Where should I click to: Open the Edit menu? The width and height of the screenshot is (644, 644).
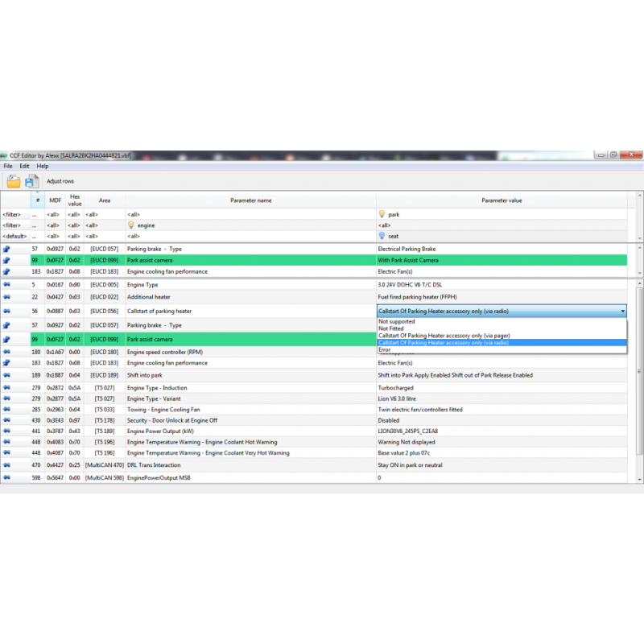pos(24,166)
